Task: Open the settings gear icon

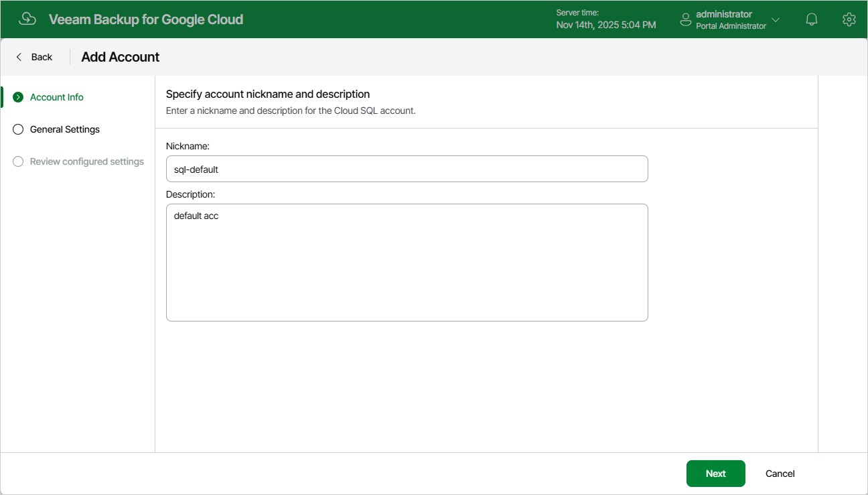Action: tap(849, 19)
